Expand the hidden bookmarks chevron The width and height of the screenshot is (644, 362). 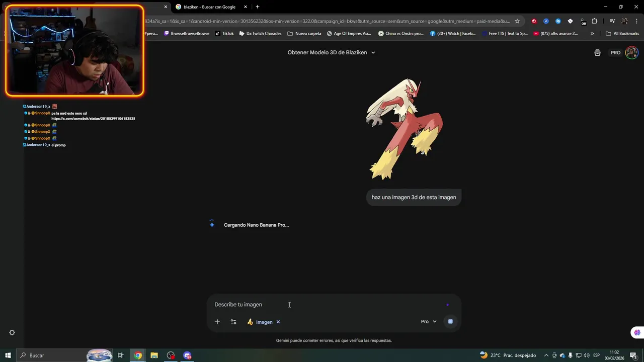coord(592,34)
